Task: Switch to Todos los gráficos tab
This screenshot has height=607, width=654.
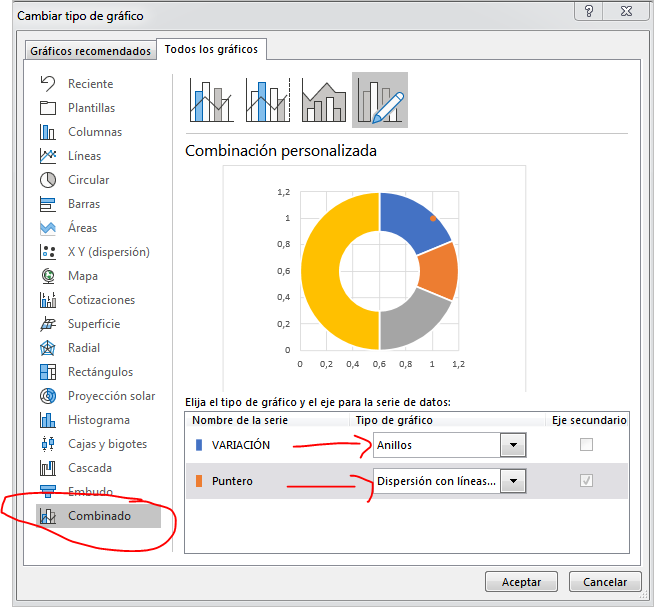Action: (x=211, y=49)
